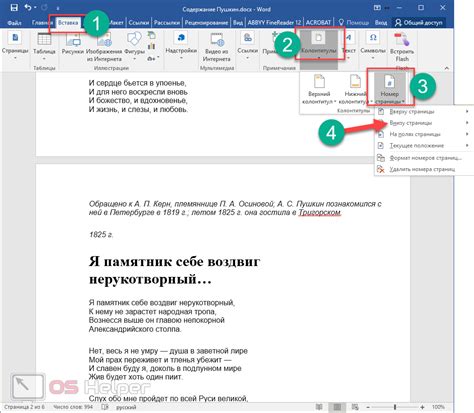Click the Save icon in the title bar

click(14, 8)
